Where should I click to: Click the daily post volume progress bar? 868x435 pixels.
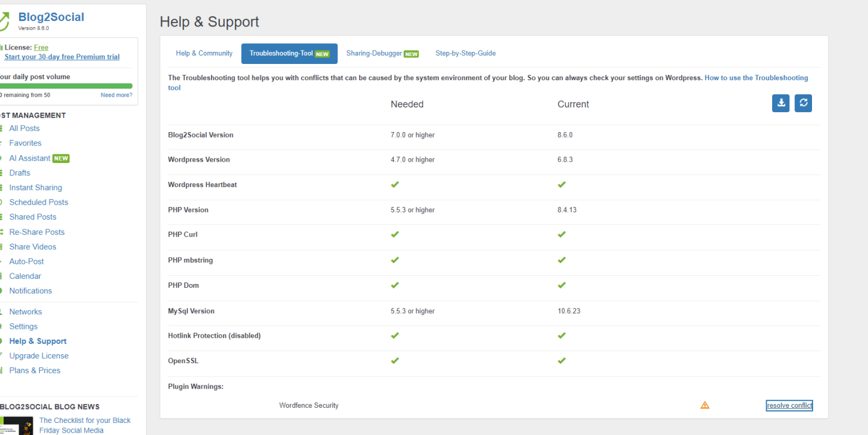[x=66, y=86]
